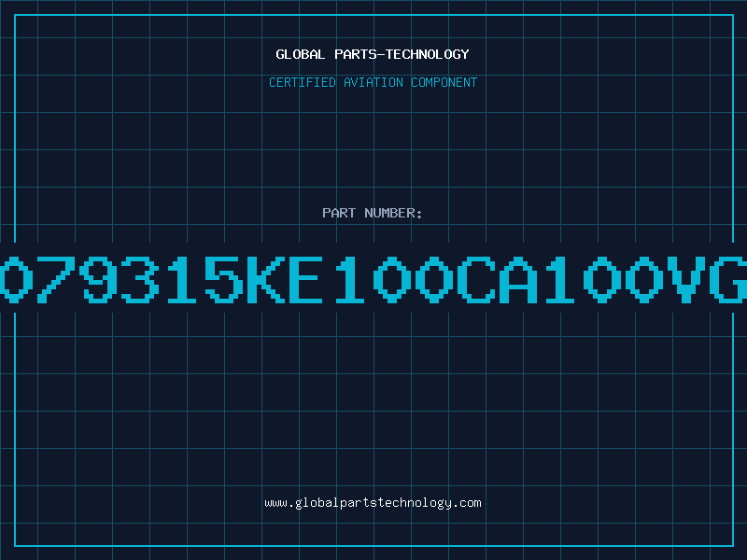Click the word GLOBAL in the header
Viewport: 747px width, 560px height.
pyautogui.click(x=301, y=54)
